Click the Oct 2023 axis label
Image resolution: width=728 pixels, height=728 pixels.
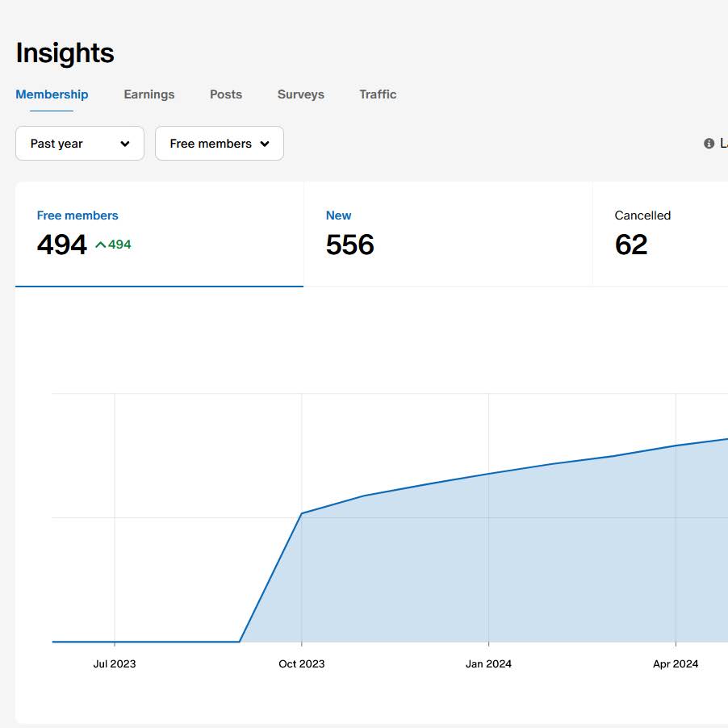(x=301, y=664)
